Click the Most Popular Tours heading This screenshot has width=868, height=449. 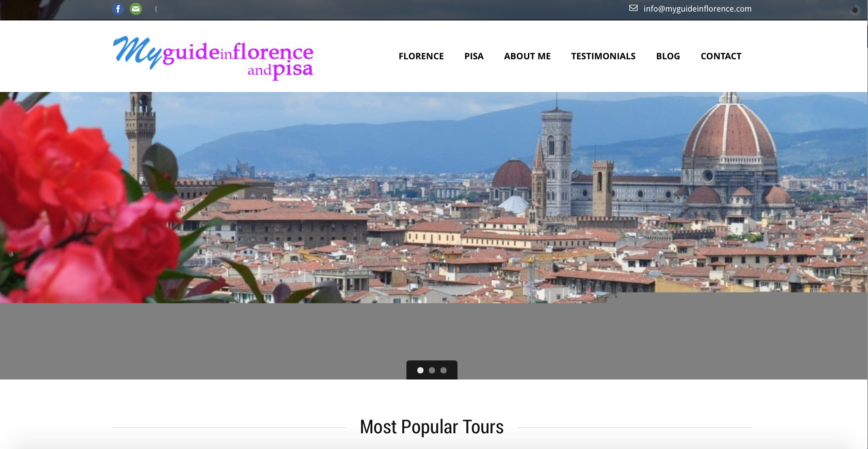point(432,427)
